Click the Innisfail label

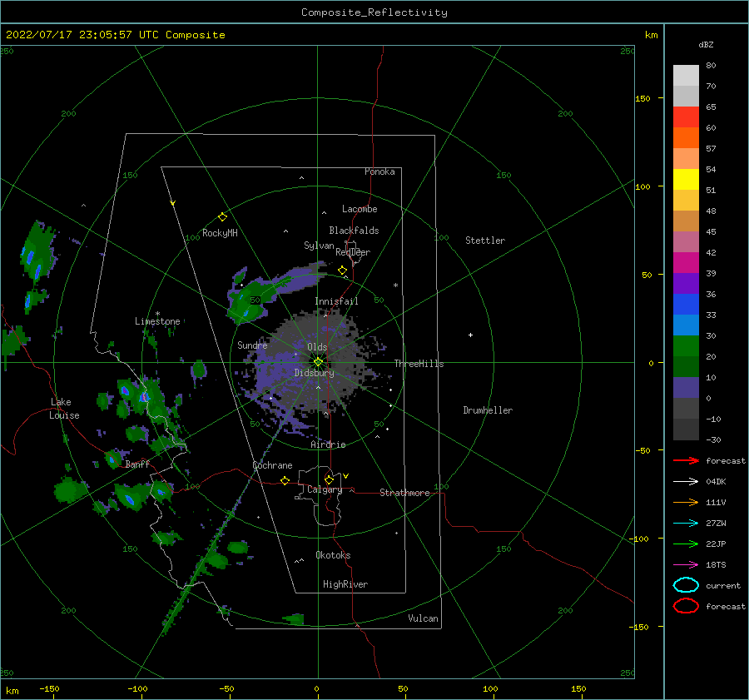336,301
